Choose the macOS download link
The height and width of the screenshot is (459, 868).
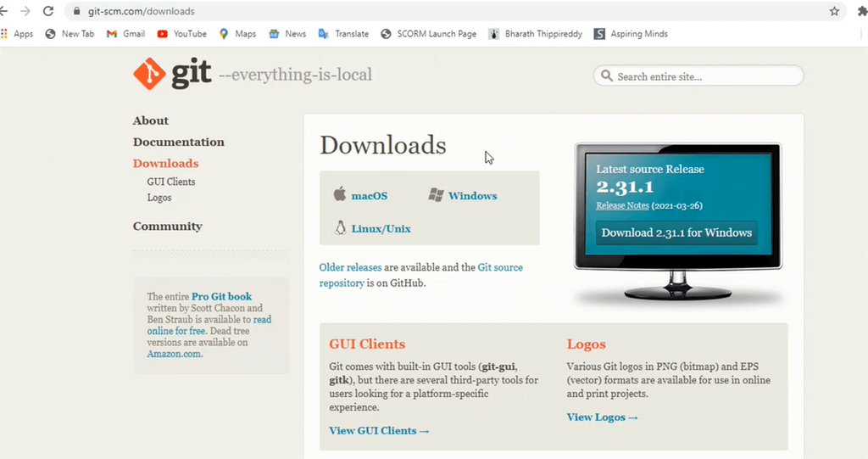pyautogui.click(x=370, y=196)
